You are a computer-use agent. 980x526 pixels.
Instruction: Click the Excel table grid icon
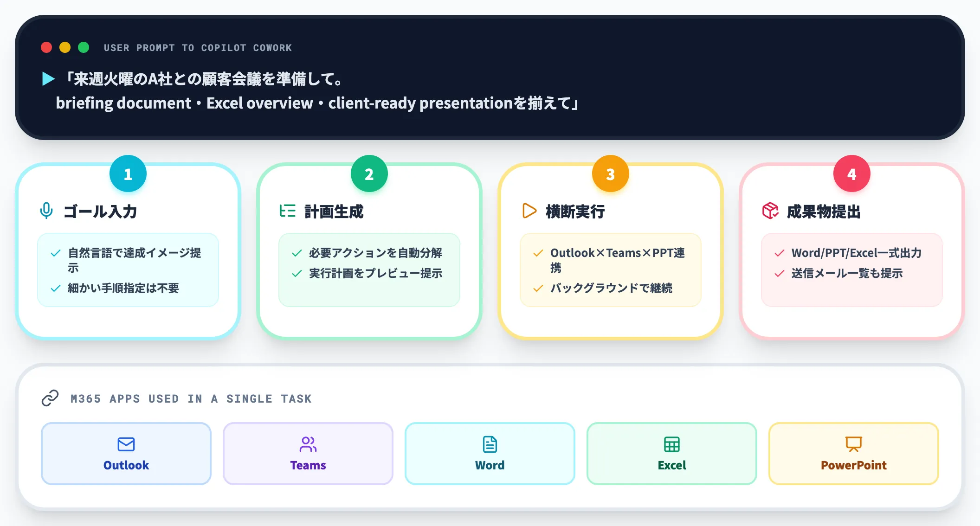(x=672, y=444)
